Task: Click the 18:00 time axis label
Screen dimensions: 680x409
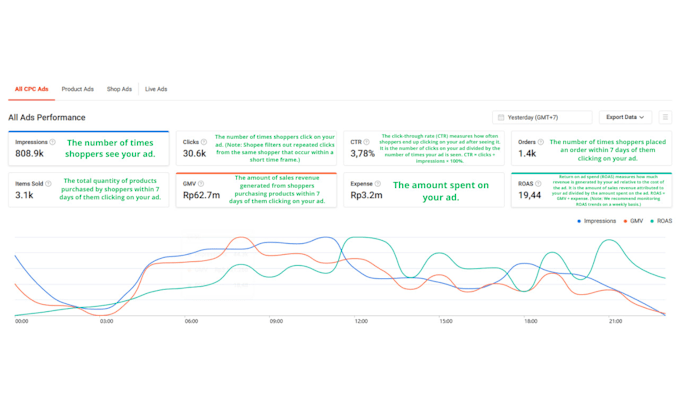Action: pos(531,321)
